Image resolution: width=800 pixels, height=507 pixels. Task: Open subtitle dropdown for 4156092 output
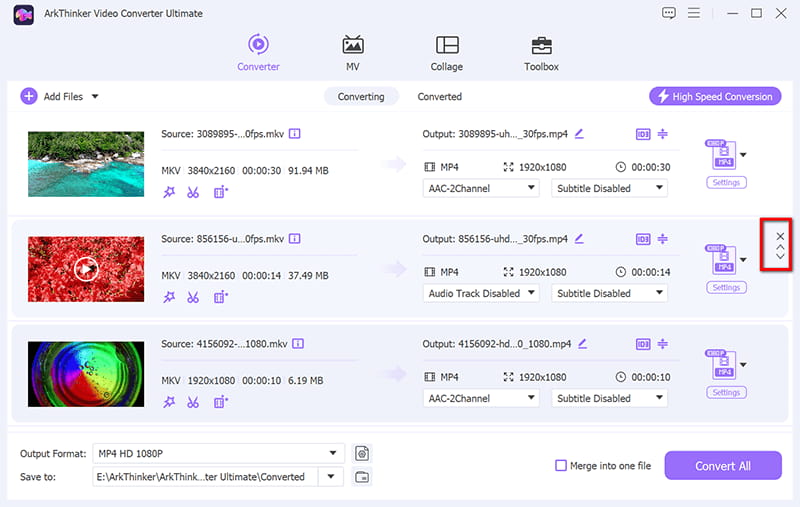click(609, 398)
